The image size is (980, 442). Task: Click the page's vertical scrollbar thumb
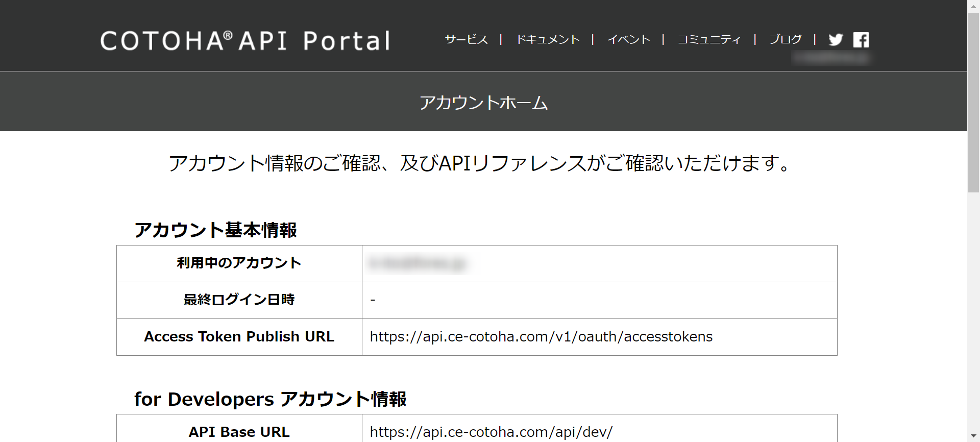[974, 102]
